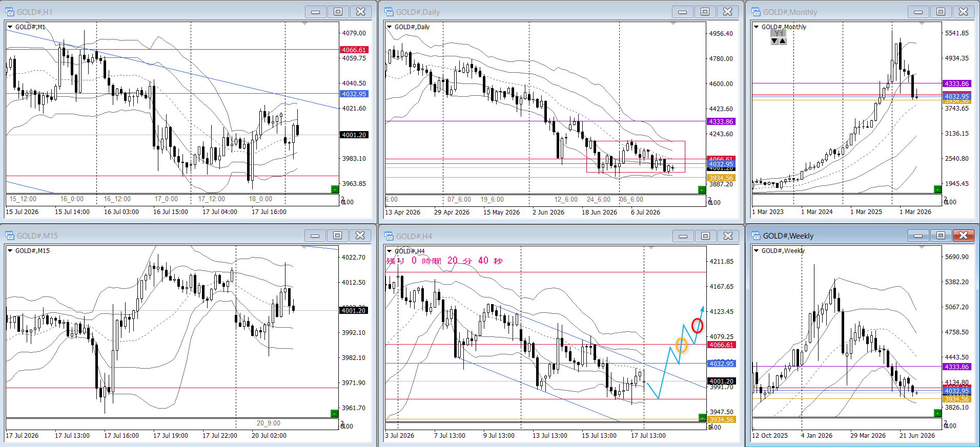Image resolution: width=980 pixels, height=447 pixels.
Task: Click the 17 Jul 16:00 date in H1 time axis
Action: coord(269,211)
